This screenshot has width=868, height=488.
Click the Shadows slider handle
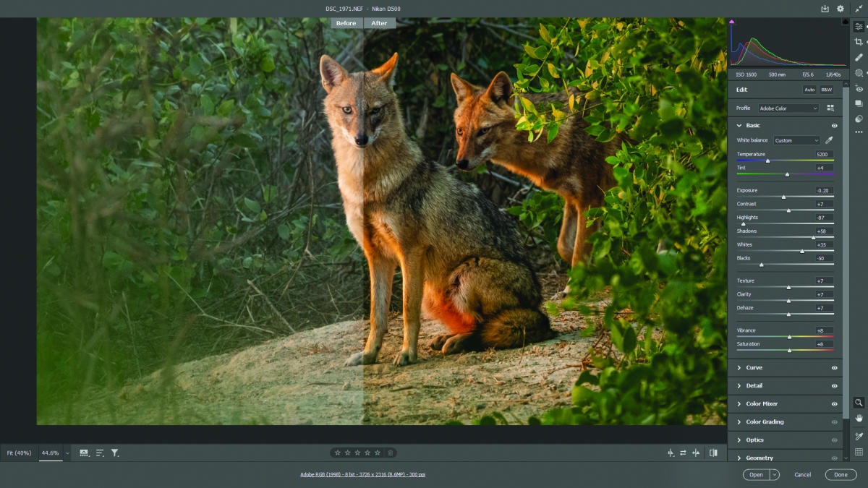coord(813,237)
